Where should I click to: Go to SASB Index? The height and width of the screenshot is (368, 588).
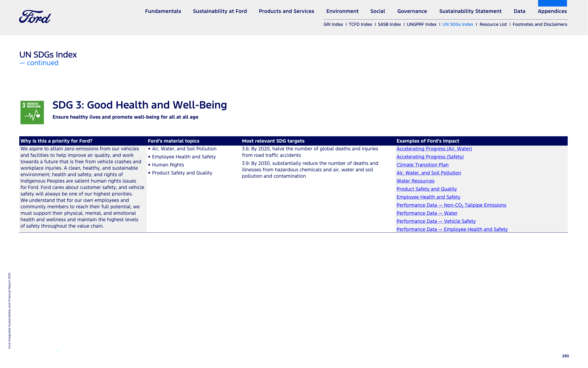point(389,24)
